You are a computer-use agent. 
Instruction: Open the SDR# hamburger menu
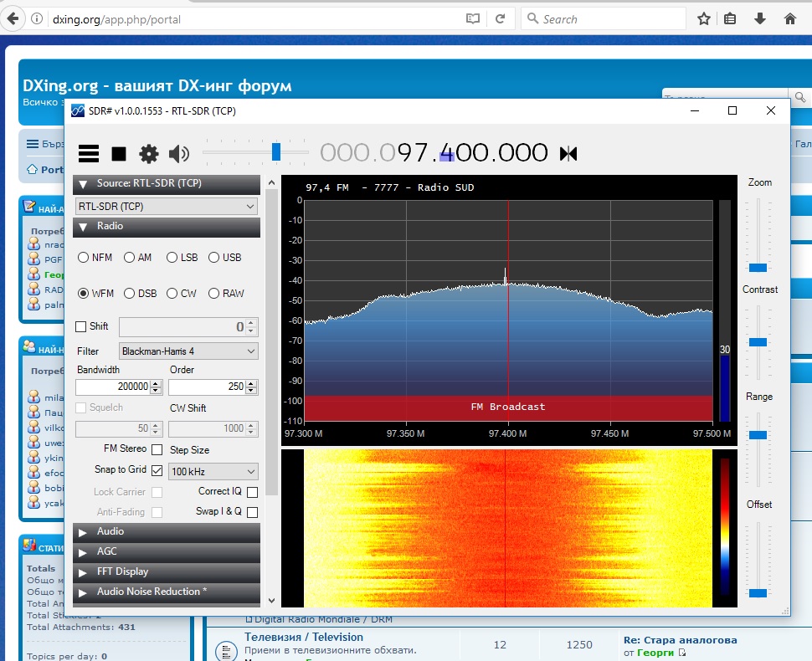pyautogui.click(x=89, y=154)
